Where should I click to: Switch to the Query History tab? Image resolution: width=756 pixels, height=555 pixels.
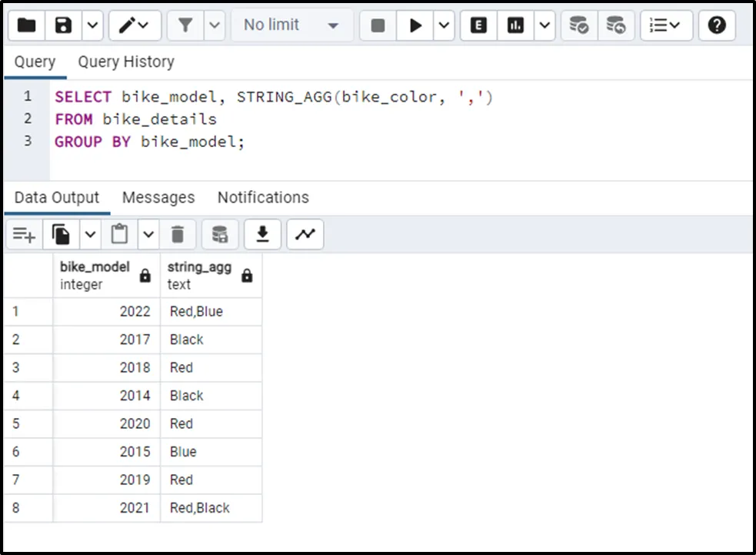click(126, 62)
